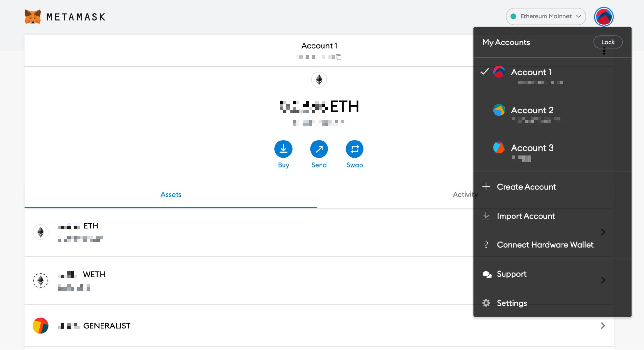
Task: Open the three-dot account options menu
Action: point(604,51)
